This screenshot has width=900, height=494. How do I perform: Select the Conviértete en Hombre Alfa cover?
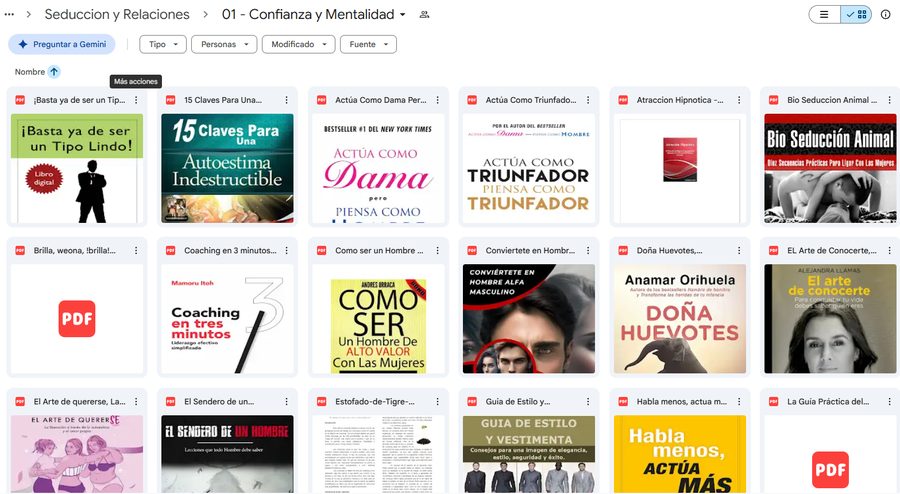(529, 319)
